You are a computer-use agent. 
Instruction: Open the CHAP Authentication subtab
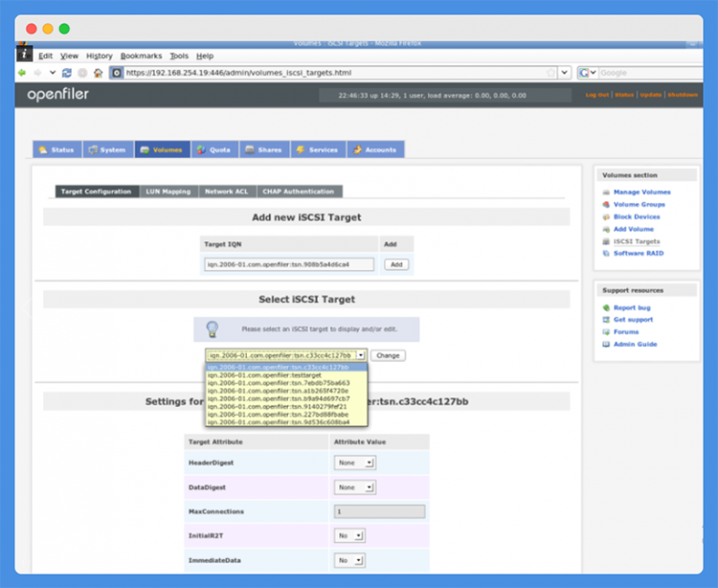(298, 192)
